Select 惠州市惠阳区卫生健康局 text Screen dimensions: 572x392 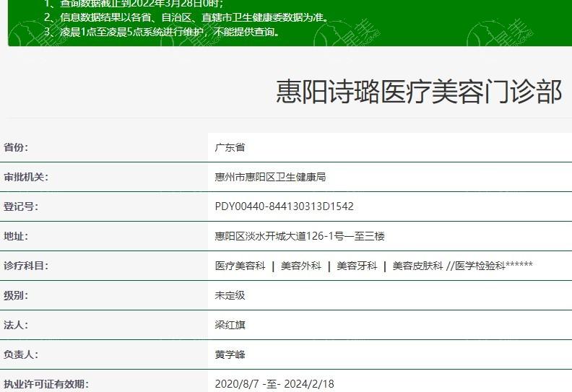point(270,177)
